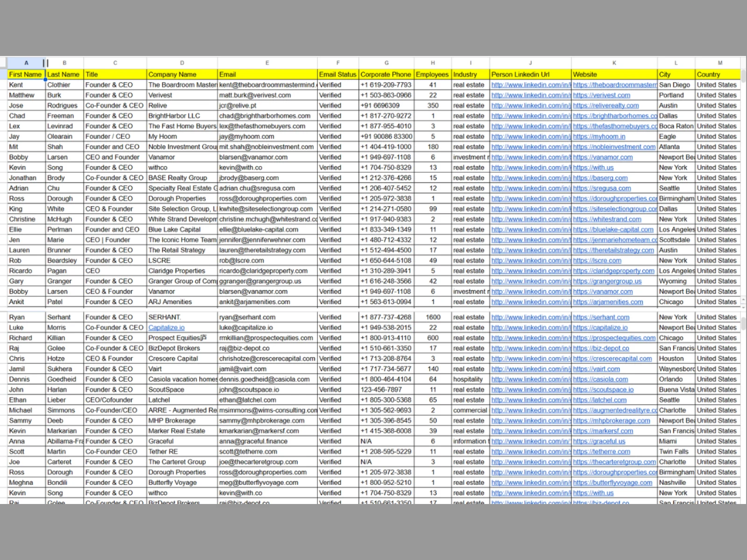Click employees cell showing 350
The height and width of the screenshot is (560, 747).
[433, 105]
